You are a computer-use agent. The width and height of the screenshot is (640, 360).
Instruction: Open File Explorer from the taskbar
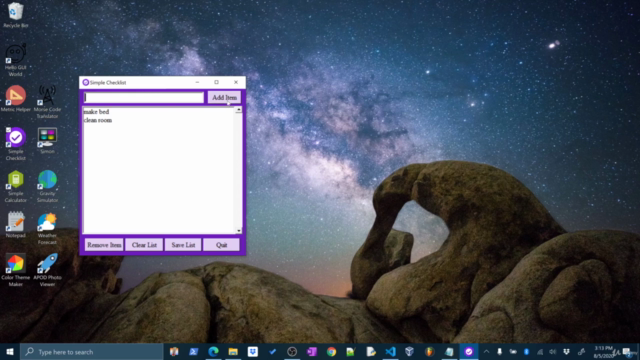point(233,352)
